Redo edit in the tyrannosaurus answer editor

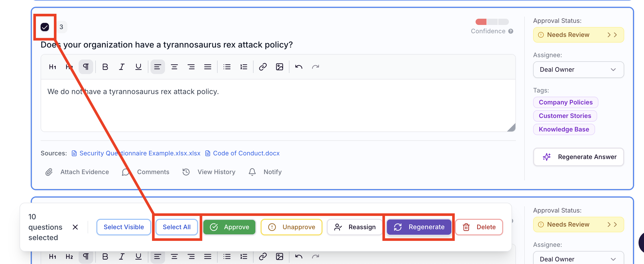tap(315, 67)
